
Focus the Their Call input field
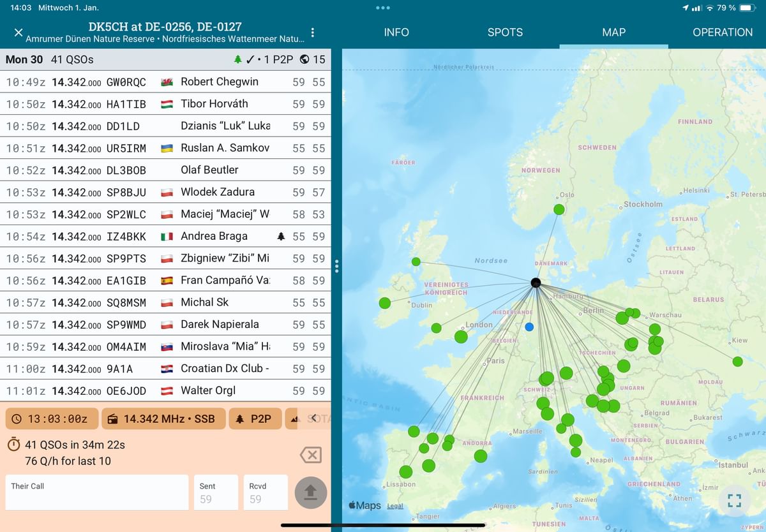97,492
